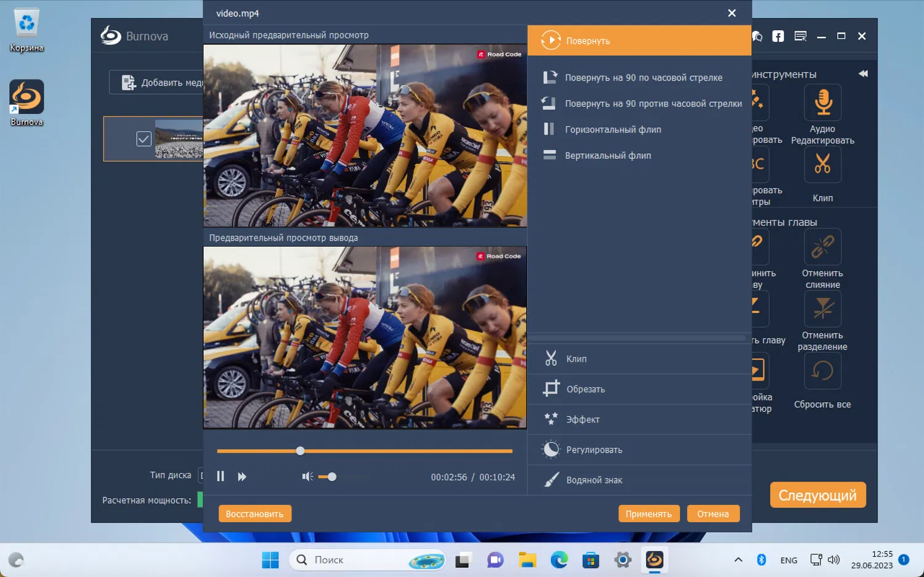Uncheck the video item checkbox in Burnova list

point(144,139)
